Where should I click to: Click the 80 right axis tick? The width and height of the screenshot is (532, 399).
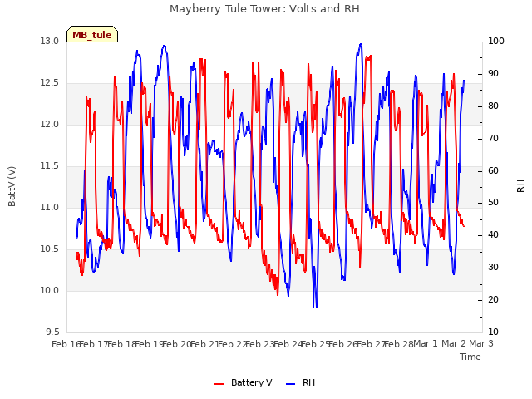493,106
